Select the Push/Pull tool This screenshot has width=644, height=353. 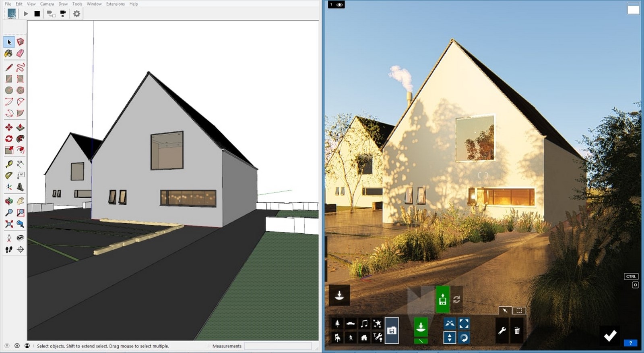pos(20,127)
